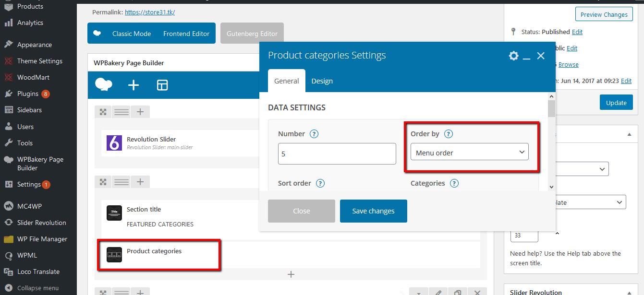The image size is (644, 295).
Task: Click the Number field
Action: (x=337, y=154)
